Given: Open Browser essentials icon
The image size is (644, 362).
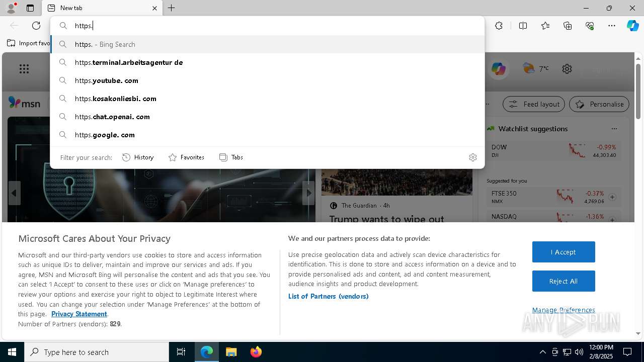Looking at the screenshot, I should click(x=590, y=26).
